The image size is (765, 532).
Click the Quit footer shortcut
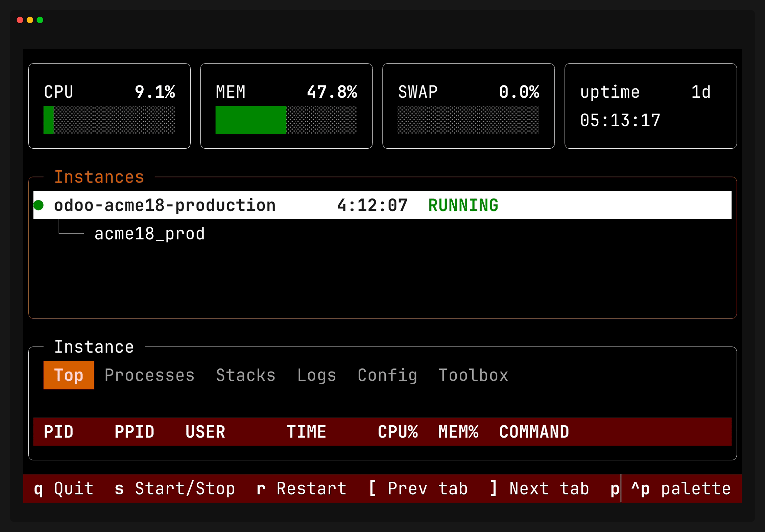click(64, 489)
